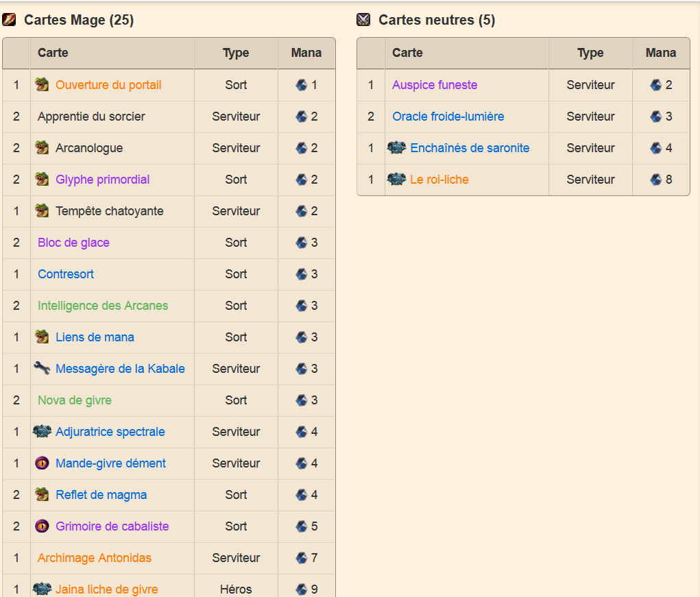
Task: Follow the Oracle froide-lumière link
Action: tap(448, 117)
